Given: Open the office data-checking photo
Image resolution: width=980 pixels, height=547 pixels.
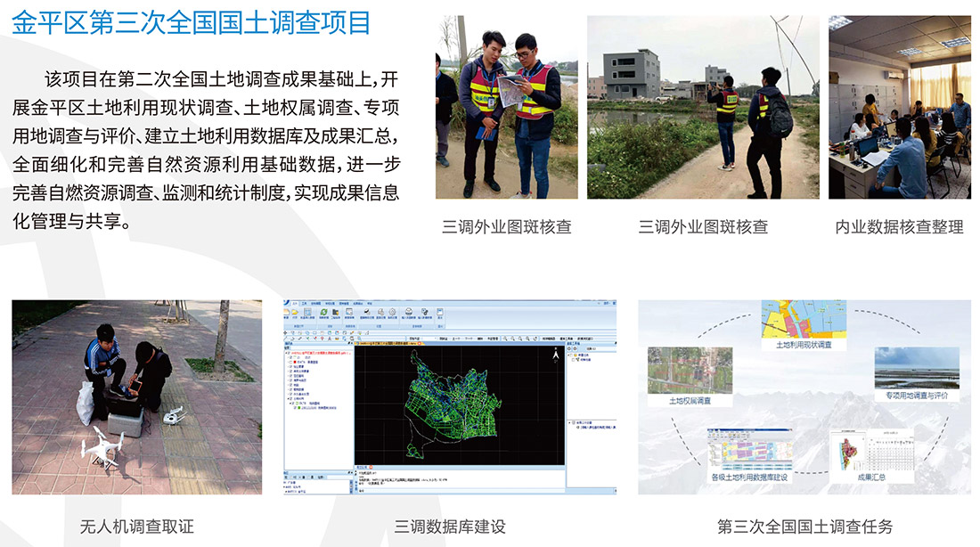Looking at the screenshot, I should point(900,107).
